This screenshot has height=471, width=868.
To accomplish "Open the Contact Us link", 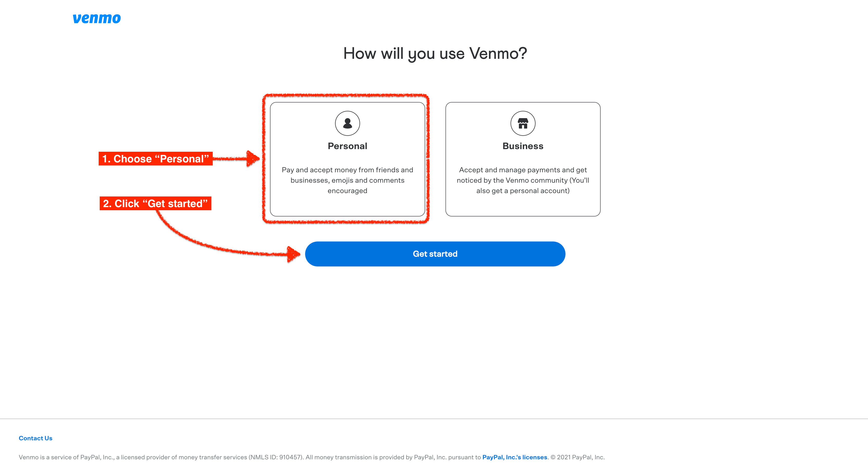I will click(x=35, y=438).
